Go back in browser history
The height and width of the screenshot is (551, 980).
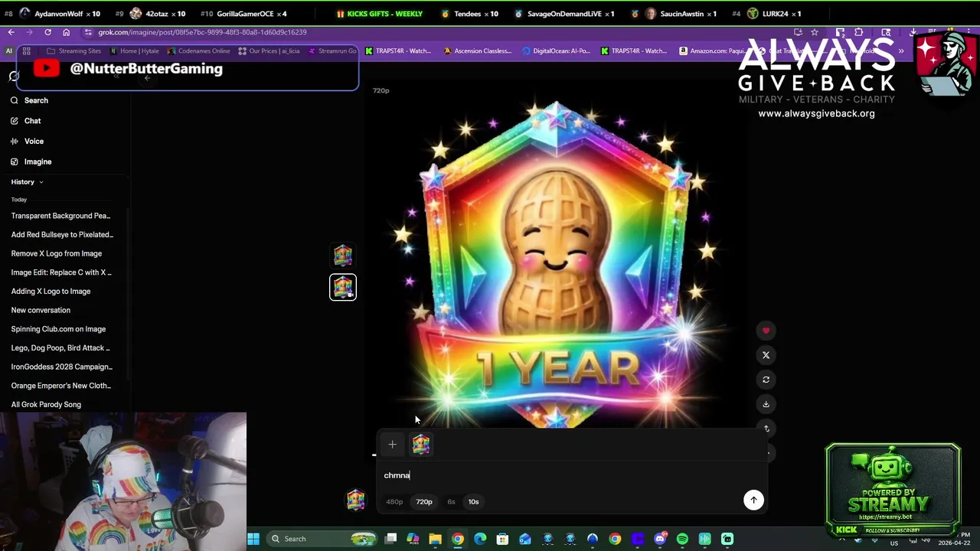point(11,32)
